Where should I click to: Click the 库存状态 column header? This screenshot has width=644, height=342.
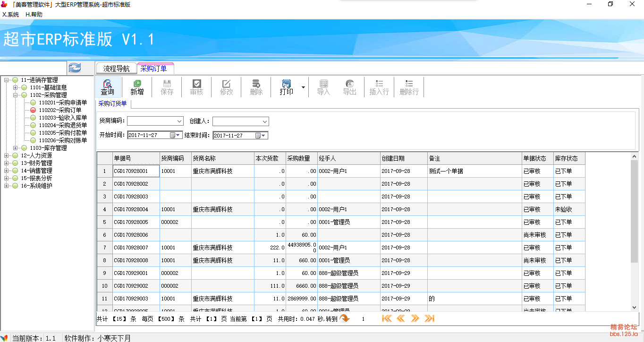tap(569, 158)
